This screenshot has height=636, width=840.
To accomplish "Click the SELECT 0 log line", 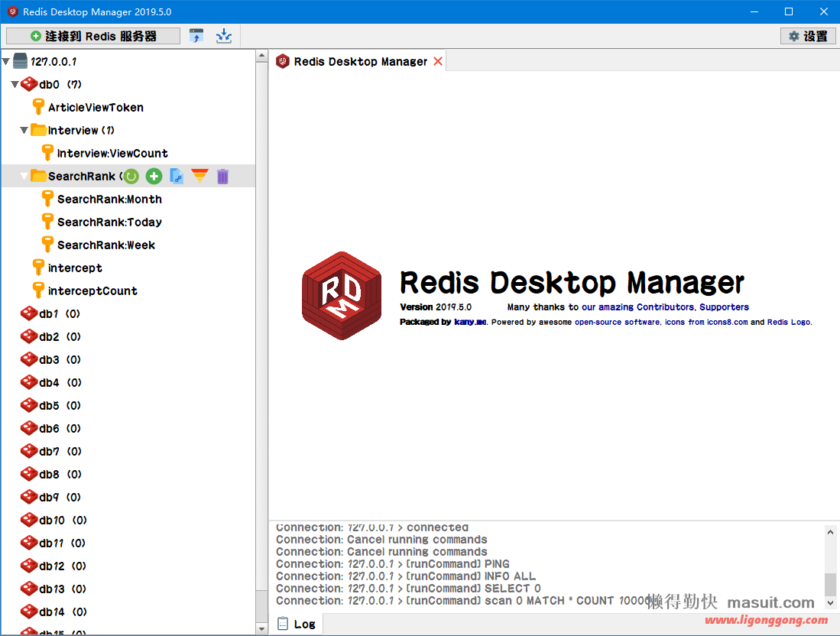I will click(x=408, y=589).
